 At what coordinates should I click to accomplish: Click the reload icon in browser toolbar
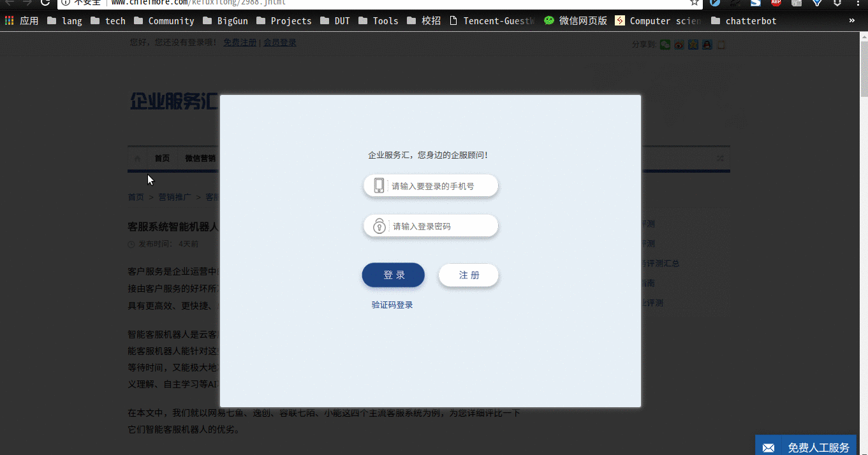click(45, 3)
